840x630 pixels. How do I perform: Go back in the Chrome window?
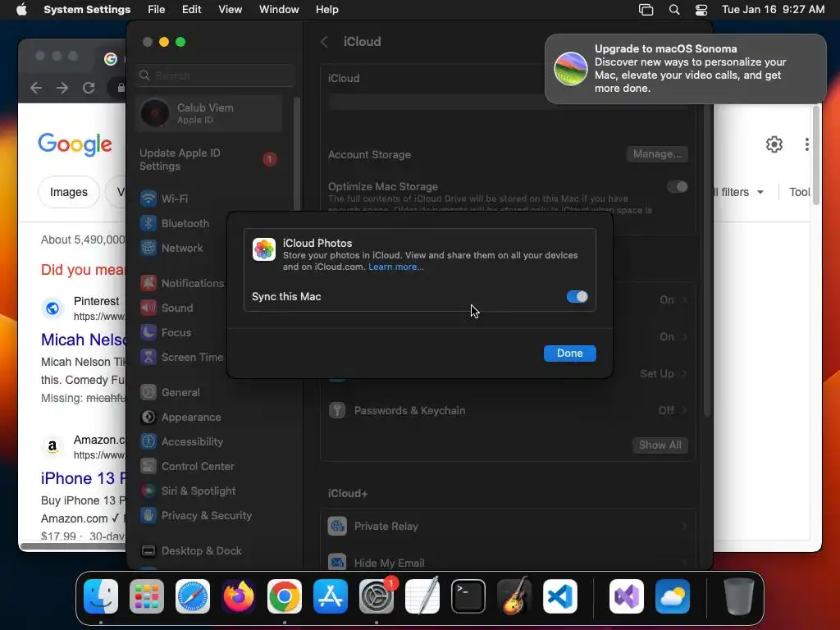point(36,88)
